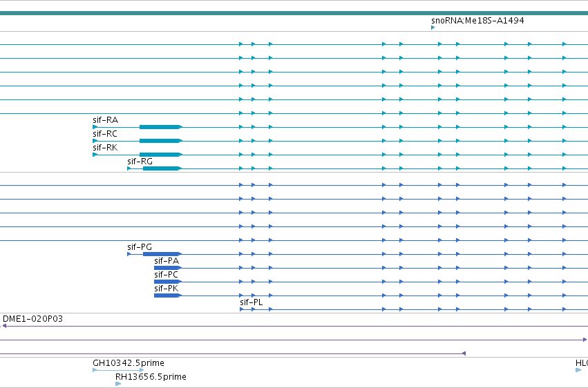Select the sif-PL protein label
588x388 pixels.
[252, 302]
